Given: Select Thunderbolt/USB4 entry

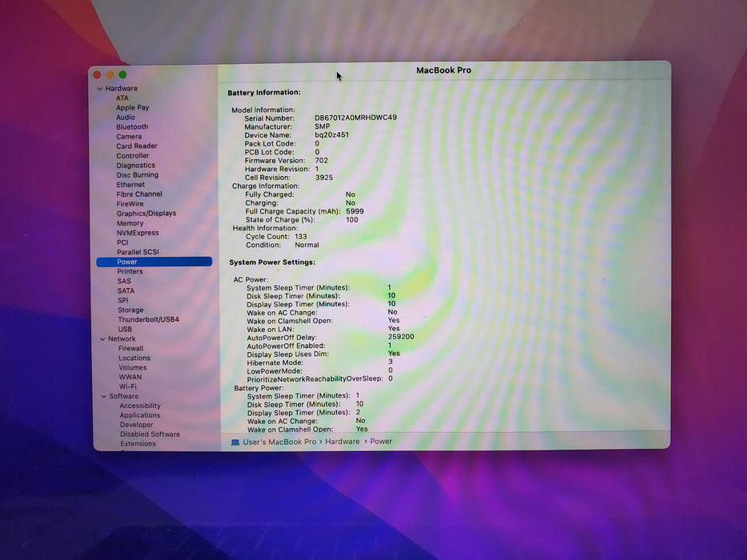Looking at the screenshot, I should (x=149, y=319).
